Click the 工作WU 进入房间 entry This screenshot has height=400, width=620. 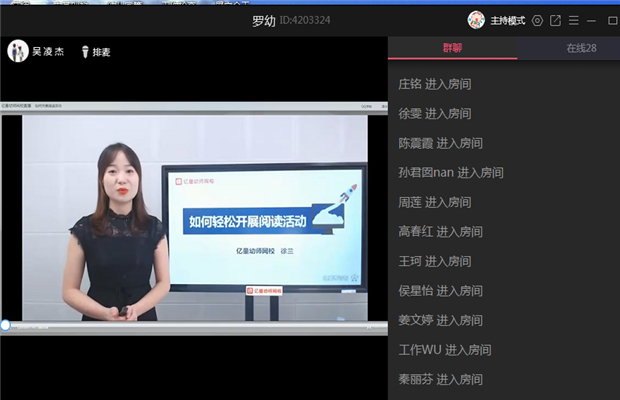[x=444, y=350]
